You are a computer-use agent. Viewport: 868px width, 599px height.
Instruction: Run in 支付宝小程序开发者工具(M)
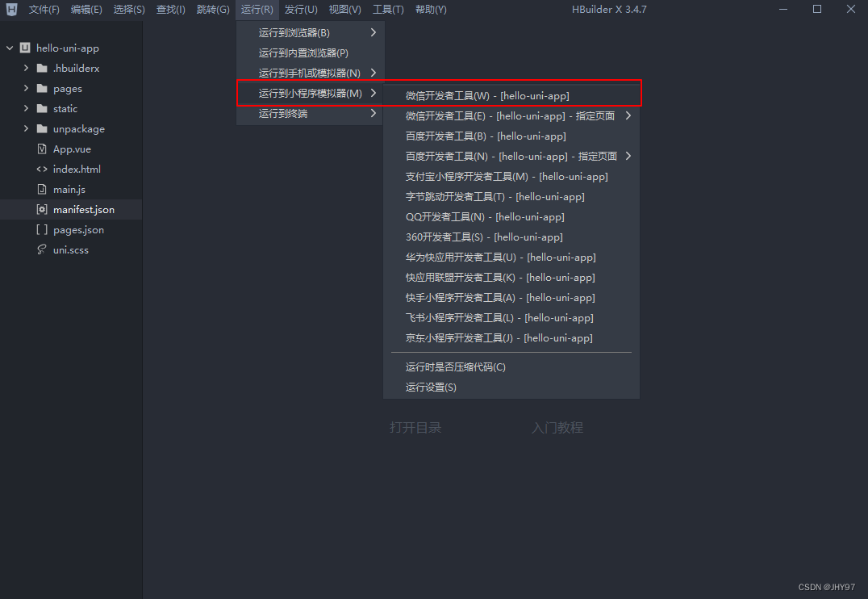tap(511, 177)
